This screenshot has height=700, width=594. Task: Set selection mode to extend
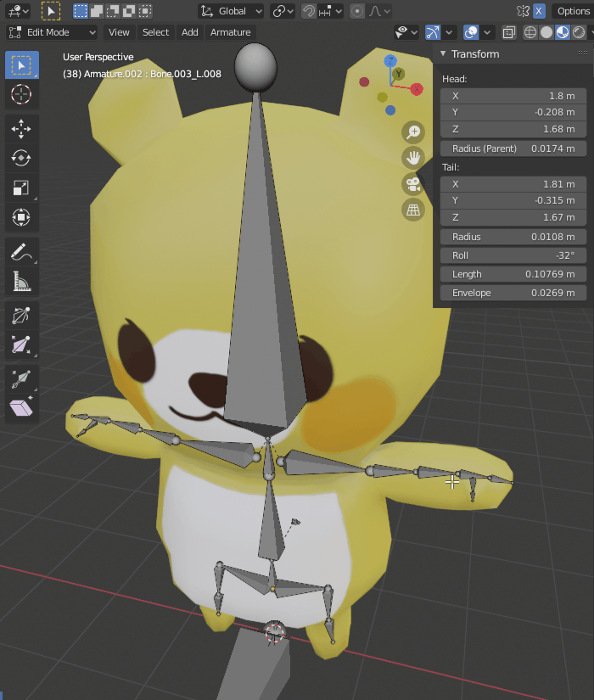click(97, 11)
